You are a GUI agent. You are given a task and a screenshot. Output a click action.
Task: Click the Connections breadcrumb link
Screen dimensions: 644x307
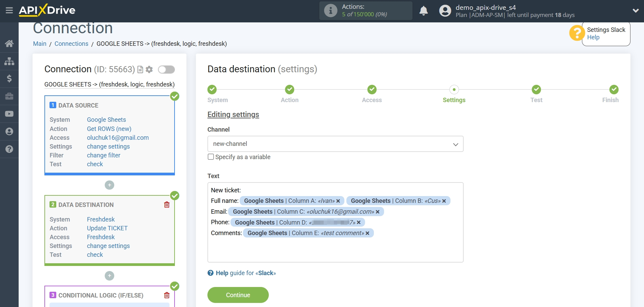(71, 44)
